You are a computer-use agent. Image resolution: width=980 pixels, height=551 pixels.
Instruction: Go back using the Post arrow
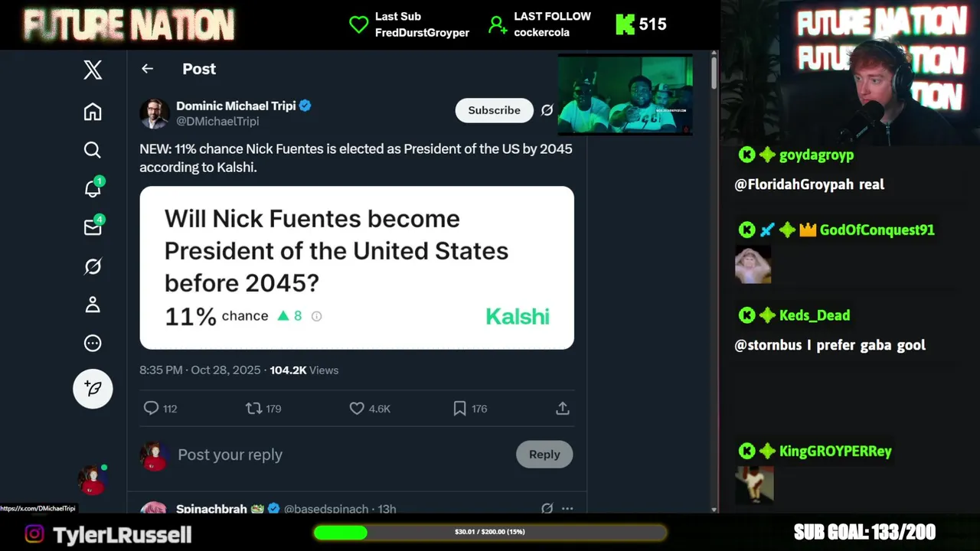point(148,69)
